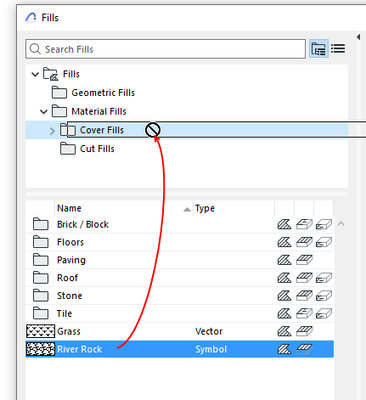Click drafting fill icon in Grass row
The image size is (366, 400).
click(x=284, y=331)
